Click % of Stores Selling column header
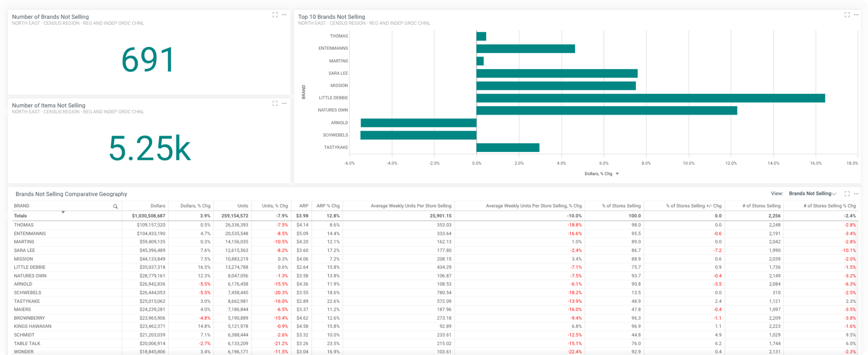This screenshot has width=868, height=355. 621,206
